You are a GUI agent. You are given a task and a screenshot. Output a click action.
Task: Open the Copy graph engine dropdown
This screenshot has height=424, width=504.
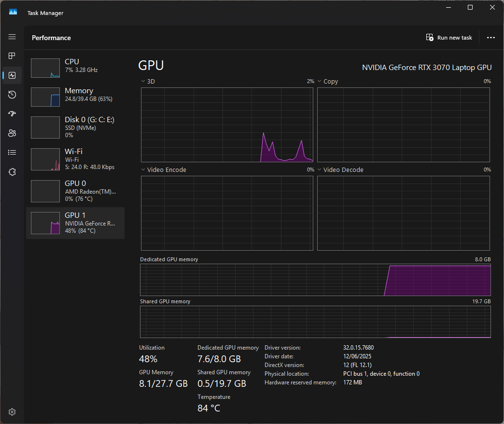(x=320, y=81)
